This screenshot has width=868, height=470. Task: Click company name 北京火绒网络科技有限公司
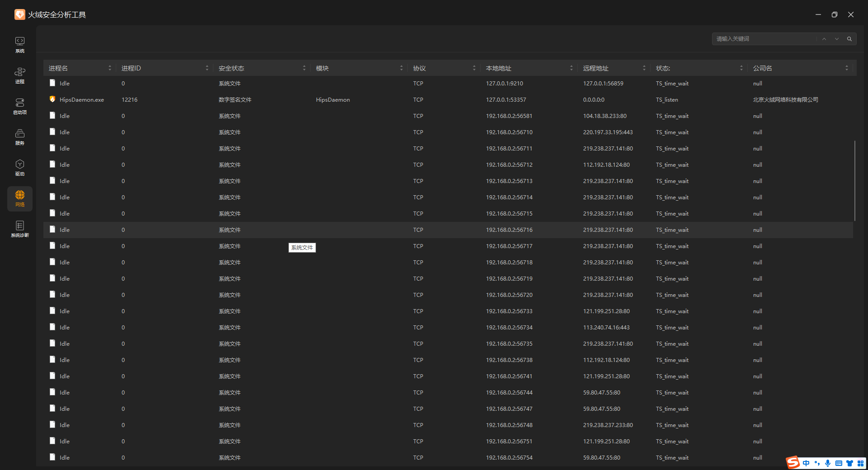point(786,100)
